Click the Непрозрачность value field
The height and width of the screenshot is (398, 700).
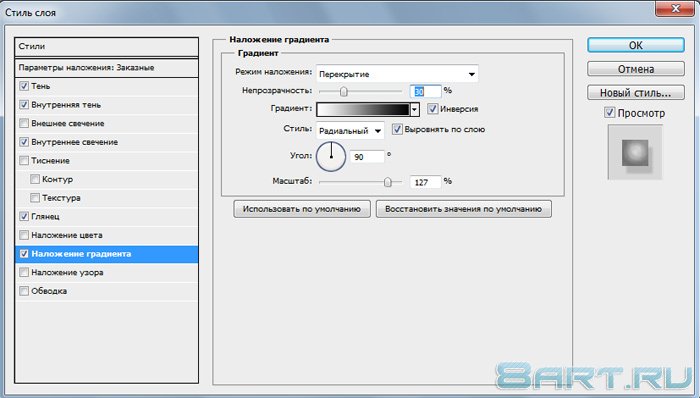point(425,91)
